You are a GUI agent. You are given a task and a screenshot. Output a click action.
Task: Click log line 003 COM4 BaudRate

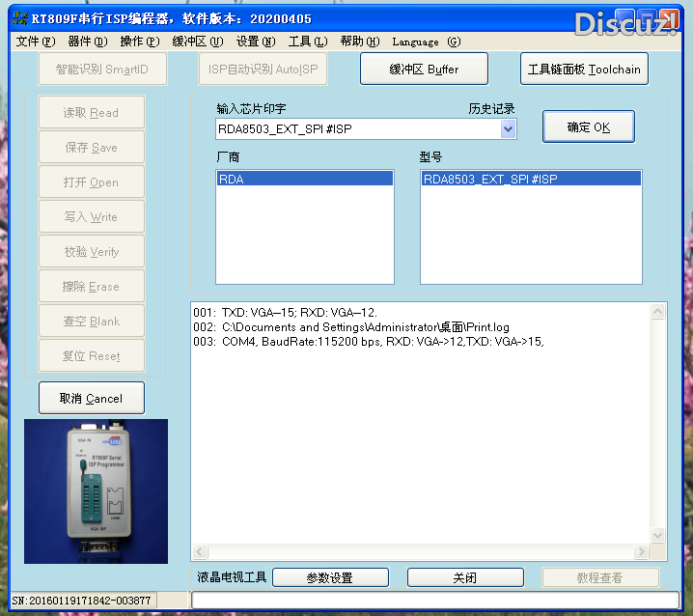pyautogui.click(x=369, y=342)
